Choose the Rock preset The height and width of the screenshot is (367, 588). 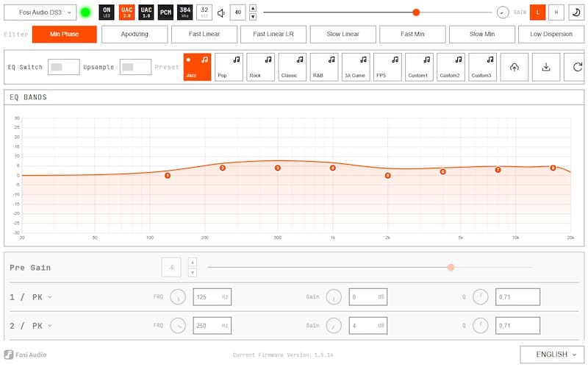tap(261, 67)
